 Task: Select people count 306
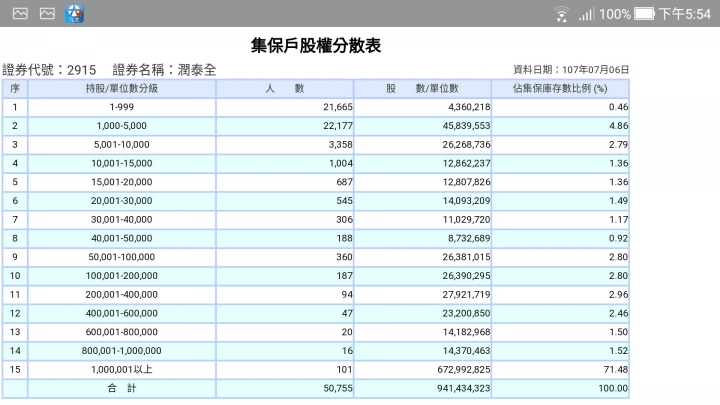click(344, 219)
